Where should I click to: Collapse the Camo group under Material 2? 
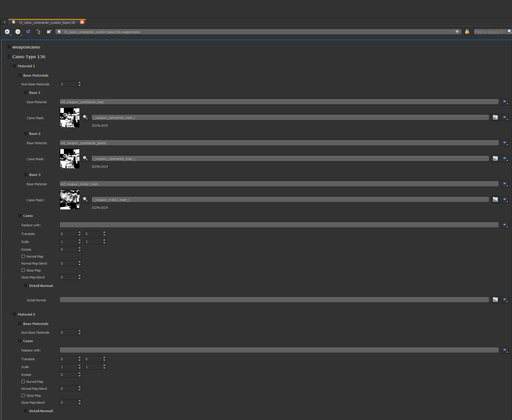tap(20, 341)
